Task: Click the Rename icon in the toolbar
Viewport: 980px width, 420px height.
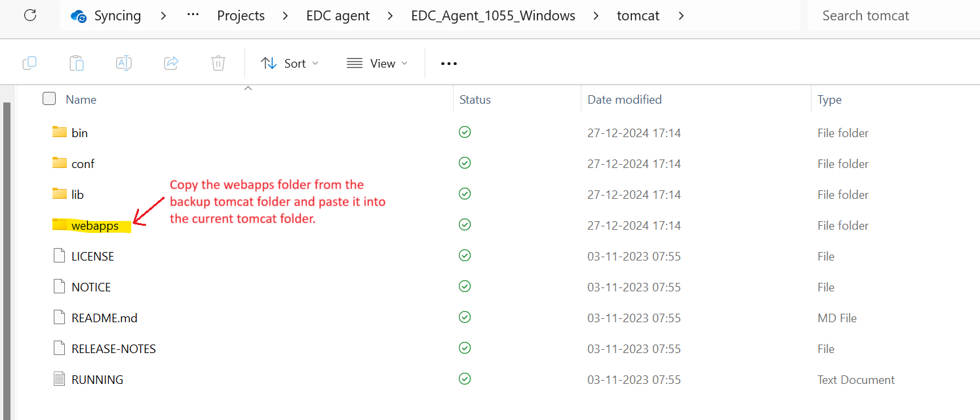Action: coord(124,63)
